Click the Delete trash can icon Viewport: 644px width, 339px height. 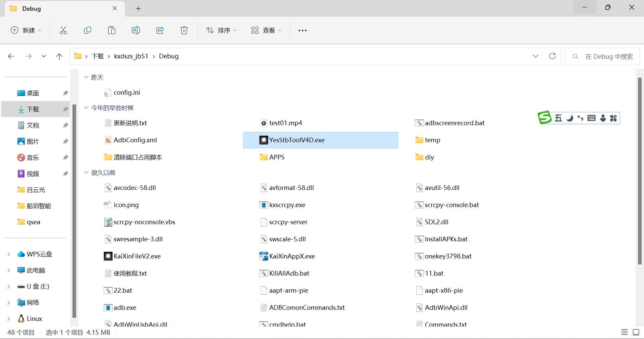coord(184,30)
